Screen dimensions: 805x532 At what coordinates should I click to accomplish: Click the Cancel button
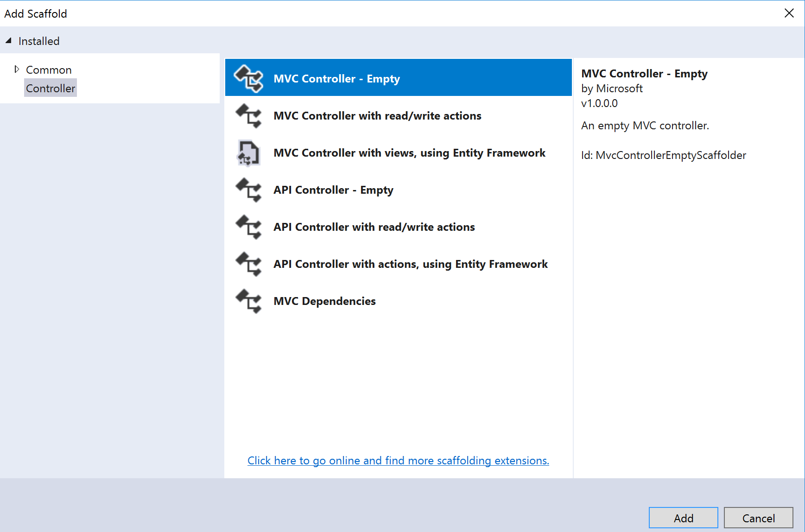(758, 518)
